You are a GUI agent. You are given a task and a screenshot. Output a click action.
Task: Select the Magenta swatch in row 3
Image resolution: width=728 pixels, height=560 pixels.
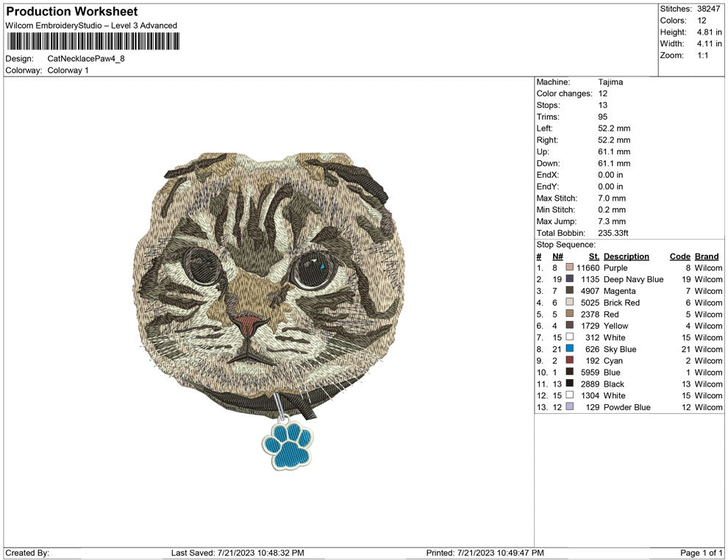point(569,291)
